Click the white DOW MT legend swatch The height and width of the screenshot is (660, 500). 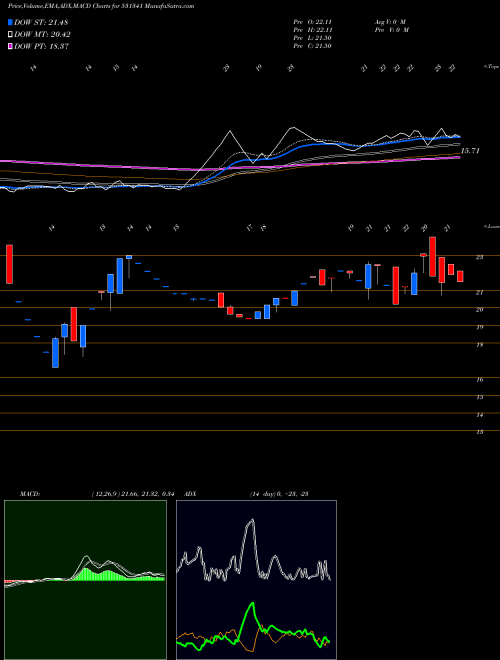tap(11, 35)
